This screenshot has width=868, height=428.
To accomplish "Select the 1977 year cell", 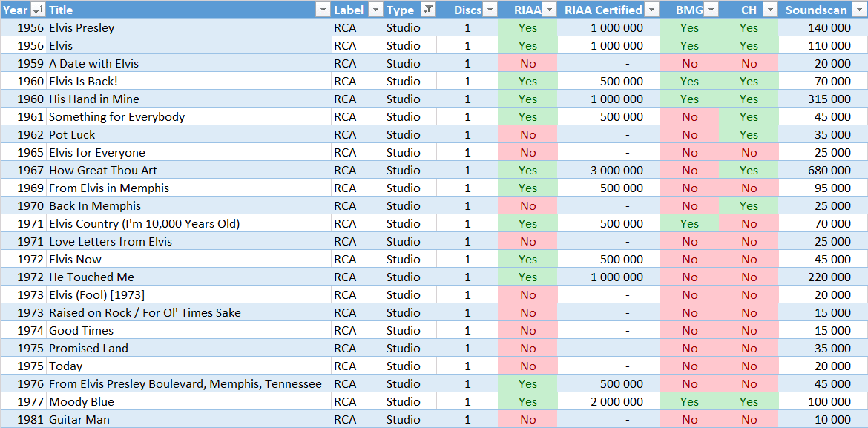I will (x=23, y=401).
